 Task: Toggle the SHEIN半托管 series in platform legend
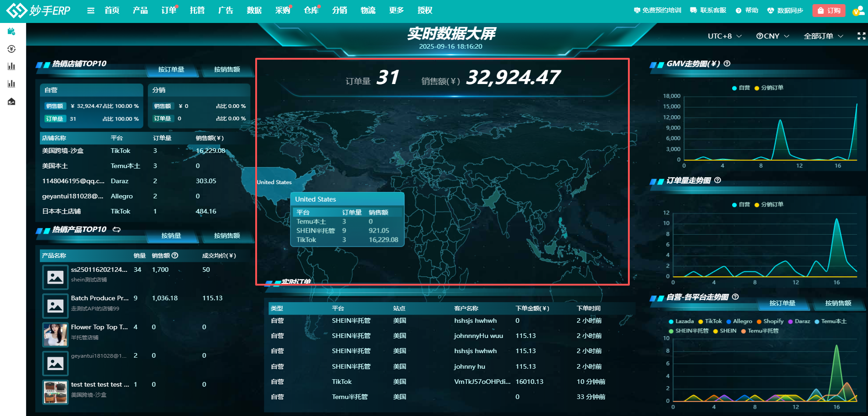tap(689, 331)
